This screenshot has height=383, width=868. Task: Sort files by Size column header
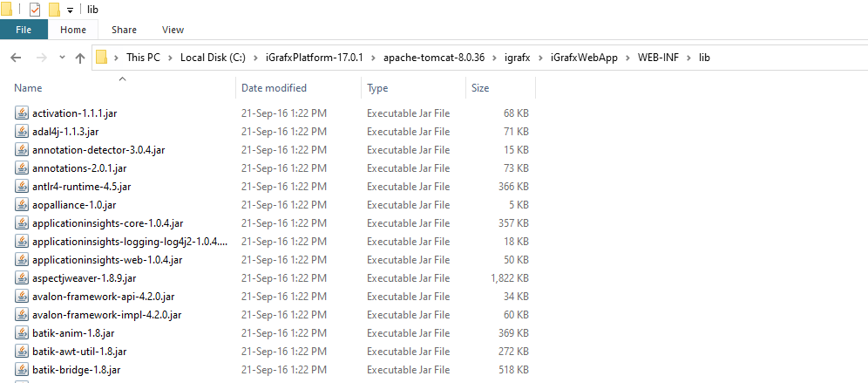[480, 88]
